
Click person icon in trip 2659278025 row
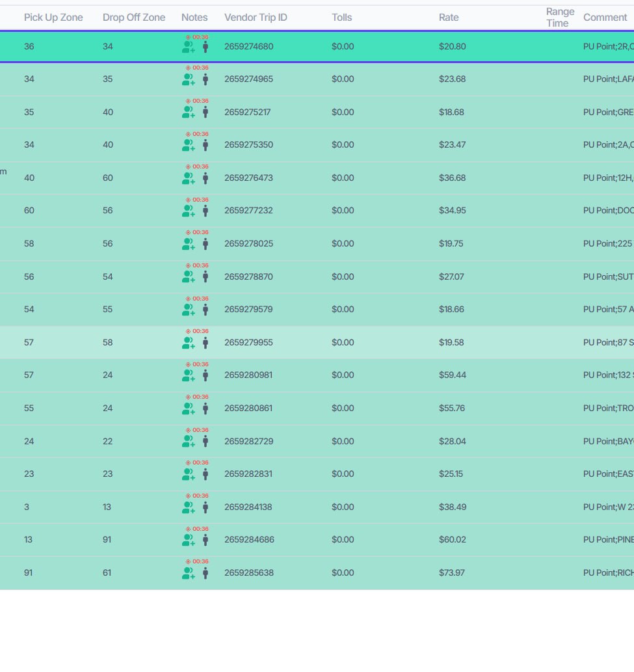click(205, 244)
